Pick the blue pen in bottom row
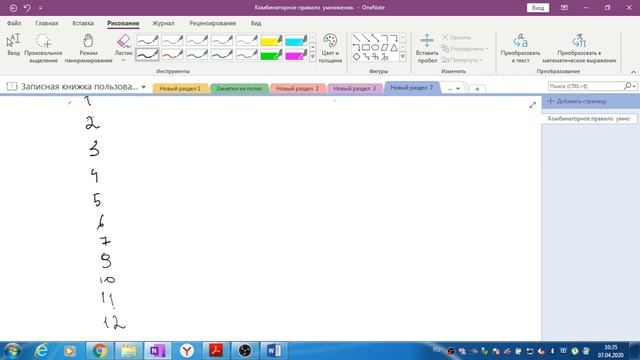 (197, 54)
